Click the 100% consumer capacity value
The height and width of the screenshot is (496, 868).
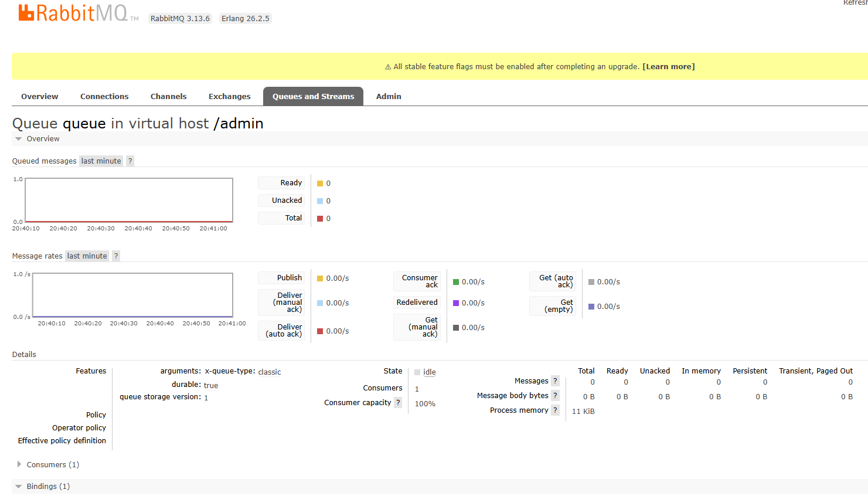(425, 404)
